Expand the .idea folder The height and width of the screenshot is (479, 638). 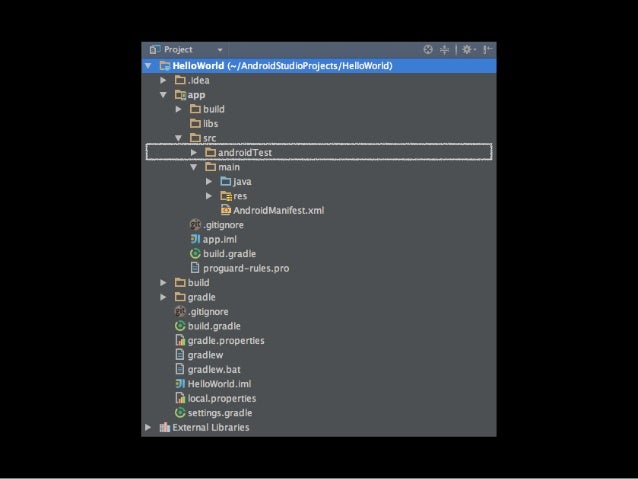(x=163, y=80)
